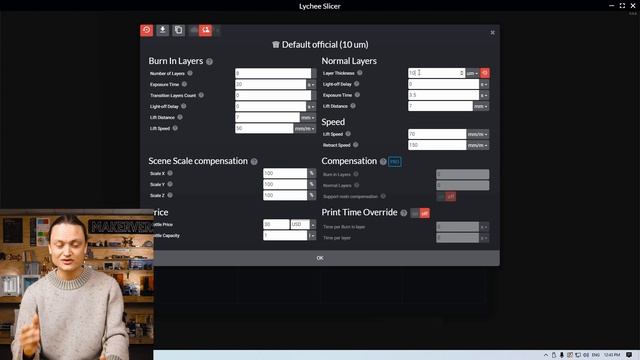The image size is (640, 360).
Task: Click the duplicate profile icon
Action: point(178,30)
